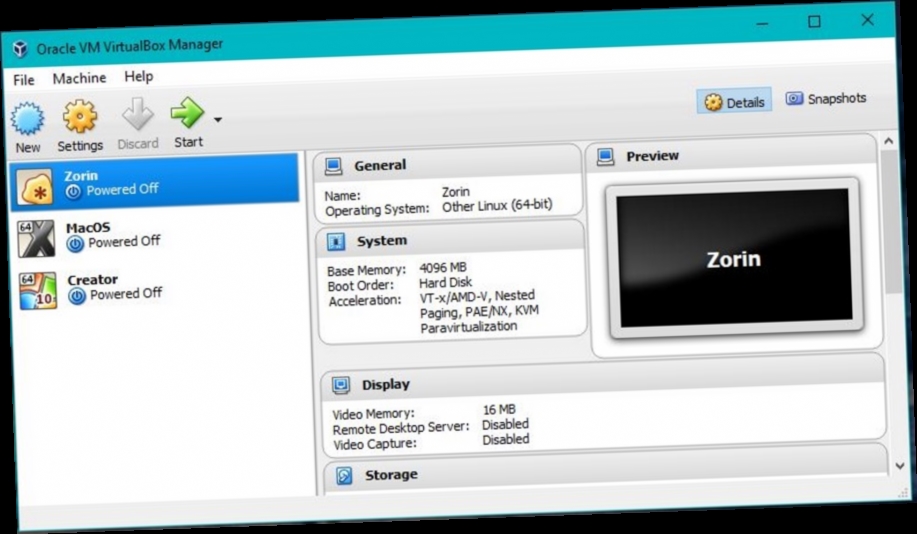Click Creator's Powered Off status icon
This screenshot has width=917, height=534.
click(x=77, y=296)
